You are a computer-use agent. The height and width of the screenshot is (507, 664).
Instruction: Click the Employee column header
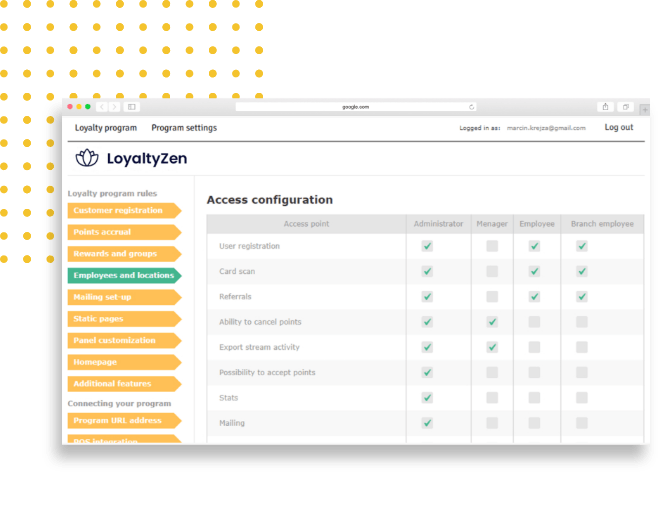click(537, 224)
